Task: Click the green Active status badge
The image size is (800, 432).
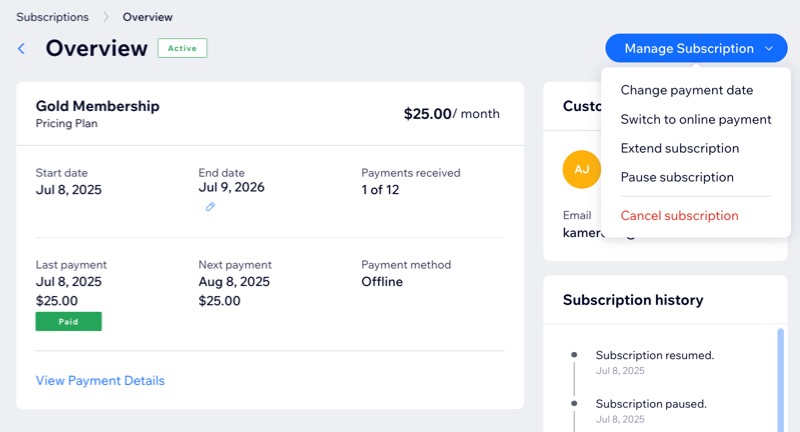Action: point(181,48)
